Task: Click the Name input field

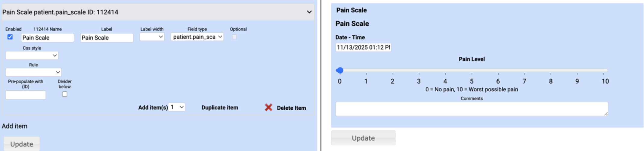Action: 48,37
